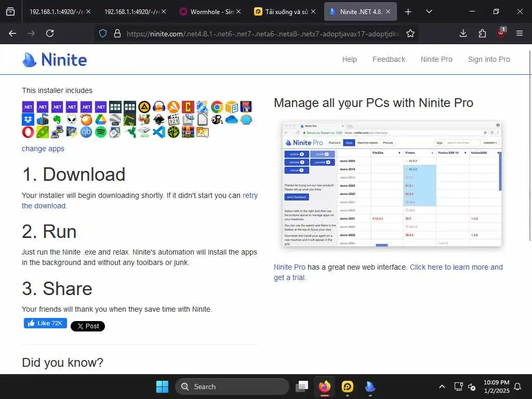The width and height of the screenshot is (532, 399).
Task: Click the Ninite installer taskbar icon
Action: 370,387
